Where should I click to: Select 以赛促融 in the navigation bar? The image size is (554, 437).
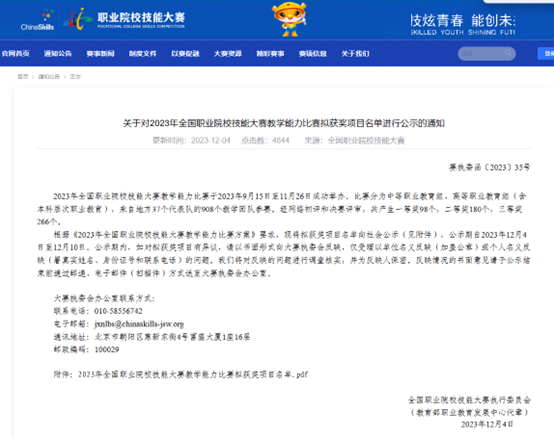click(185, 53)
